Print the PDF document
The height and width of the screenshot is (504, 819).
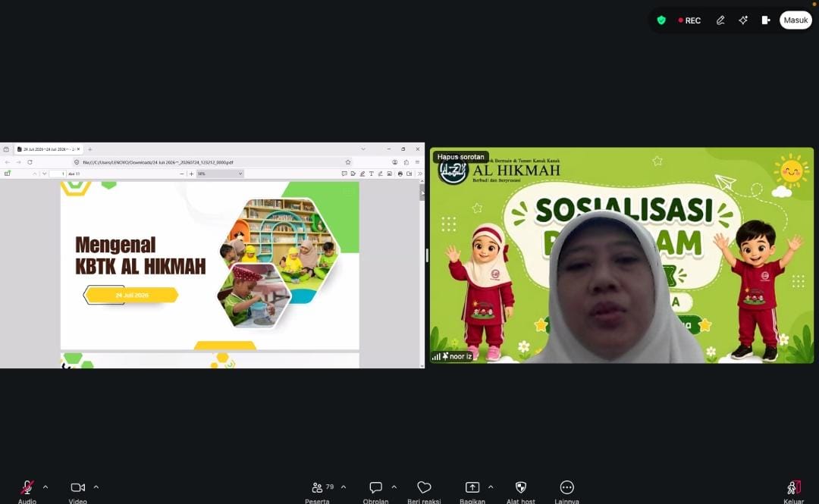[x=400, y=174]
